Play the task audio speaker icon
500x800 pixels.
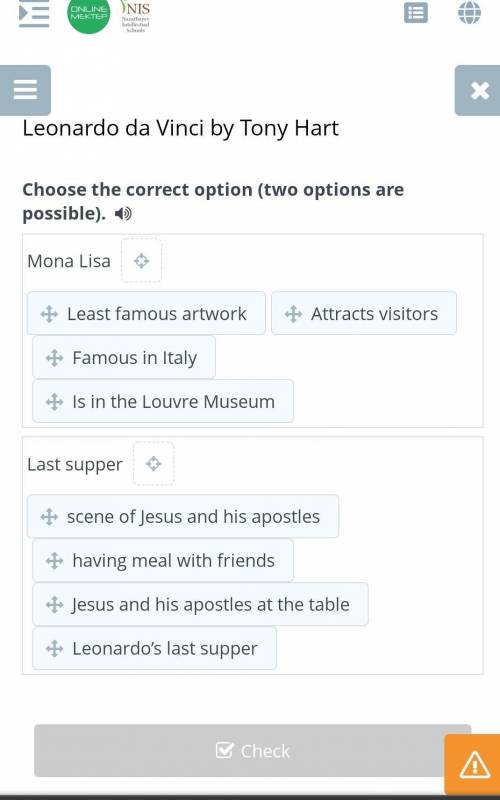(123, 214)
